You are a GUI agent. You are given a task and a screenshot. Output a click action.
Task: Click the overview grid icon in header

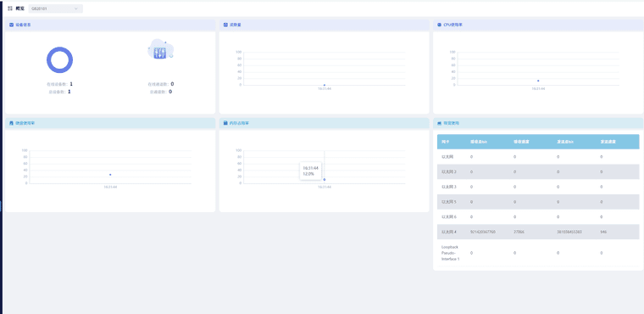click(10, 8)
